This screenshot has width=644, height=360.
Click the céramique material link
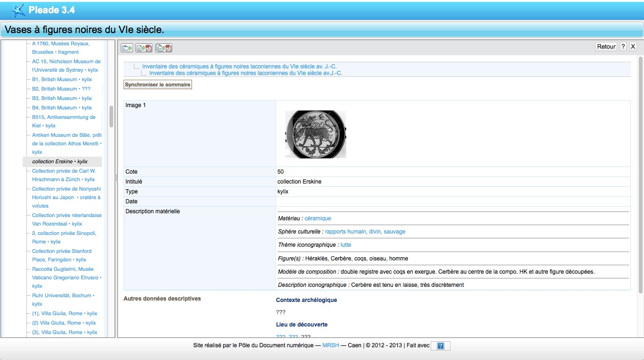click(318, 218)
